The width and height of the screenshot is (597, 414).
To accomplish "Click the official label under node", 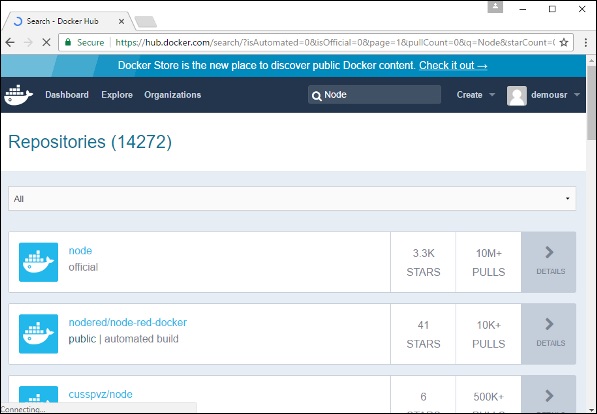I will [83, 267].
